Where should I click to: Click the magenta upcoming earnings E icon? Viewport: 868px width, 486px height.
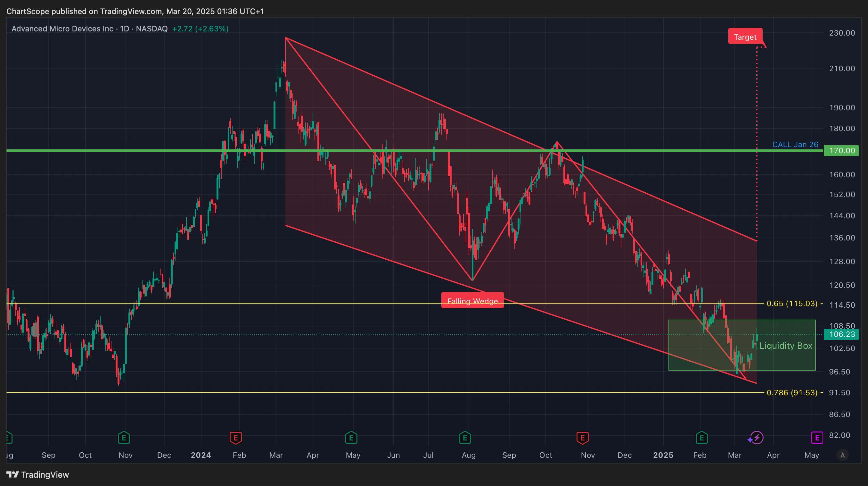(817, 438)
